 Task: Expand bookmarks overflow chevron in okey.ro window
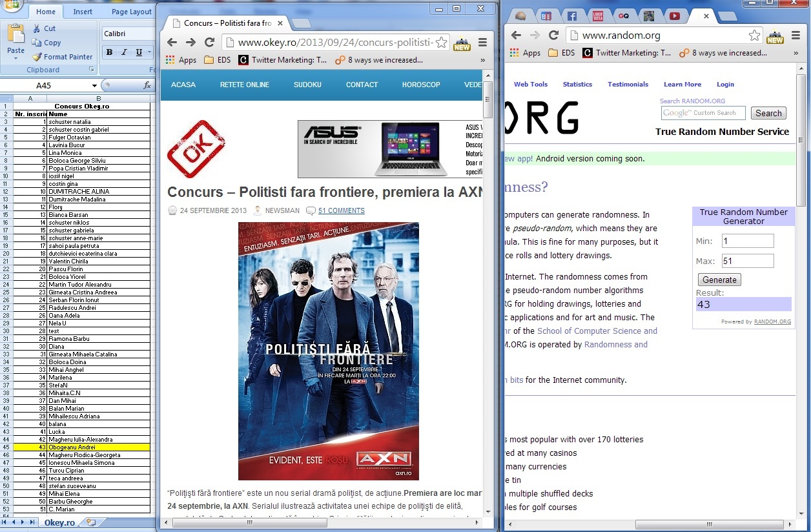click(x=482, y=60)
